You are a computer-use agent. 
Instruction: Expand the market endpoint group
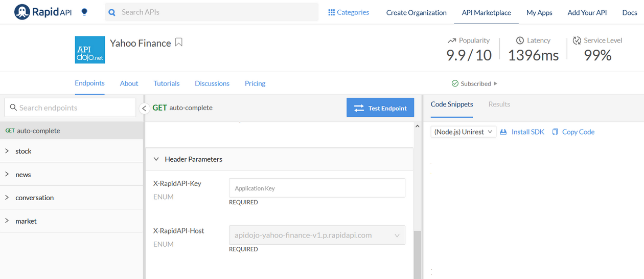[7, 221]
